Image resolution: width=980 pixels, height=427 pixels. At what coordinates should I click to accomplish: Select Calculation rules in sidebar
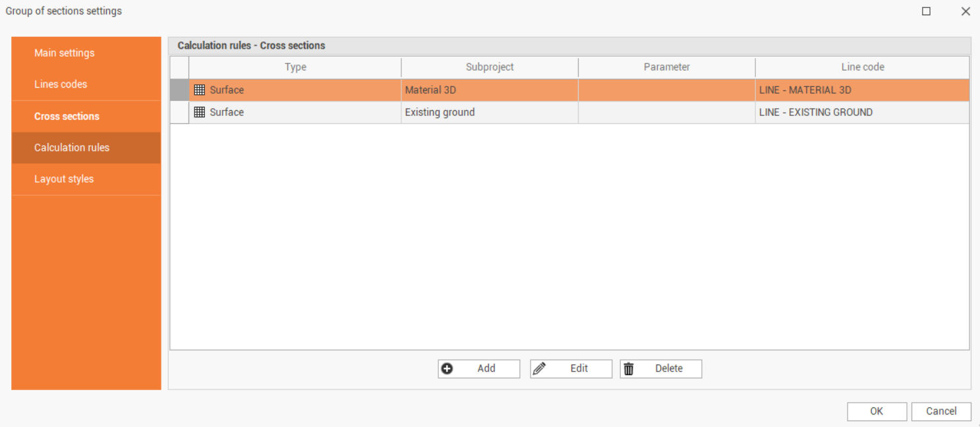[x=72, y=148]
